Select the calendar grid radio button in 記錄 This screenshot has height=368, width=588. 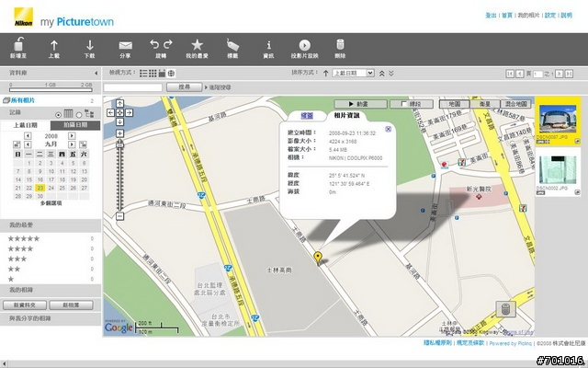point(58,114)
